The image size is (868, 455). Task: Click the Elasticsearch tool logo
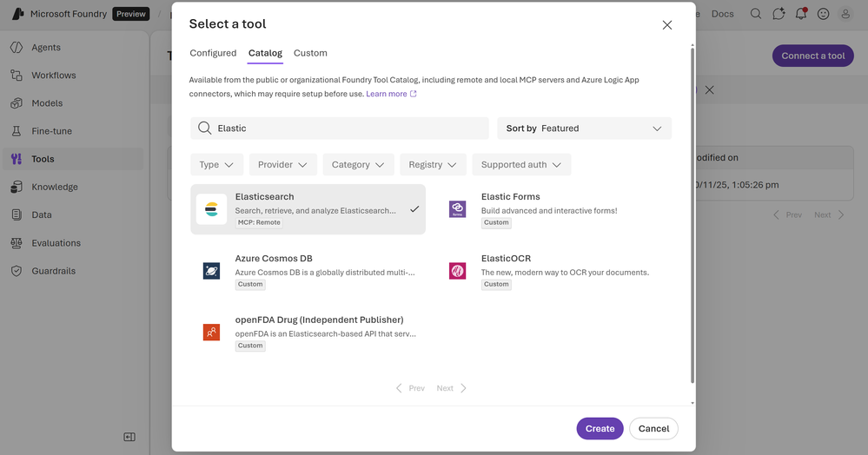tap(211, 209)
